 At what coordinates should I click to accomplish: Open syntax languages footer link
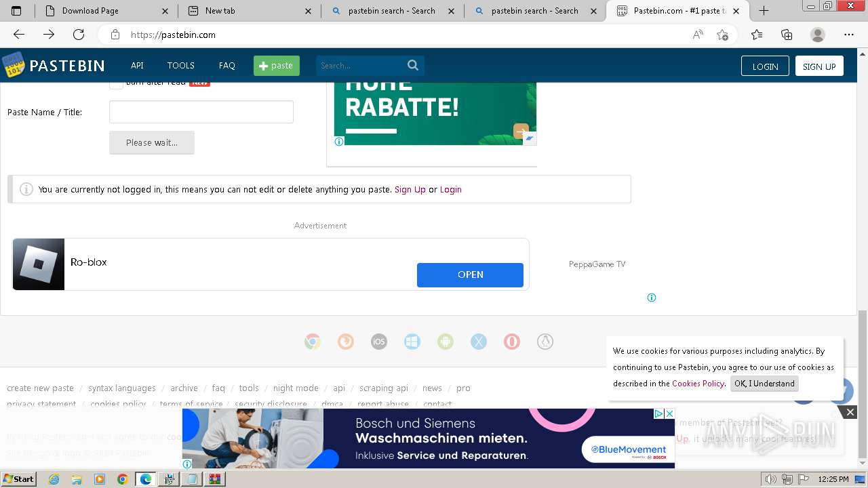click(122, 388)
